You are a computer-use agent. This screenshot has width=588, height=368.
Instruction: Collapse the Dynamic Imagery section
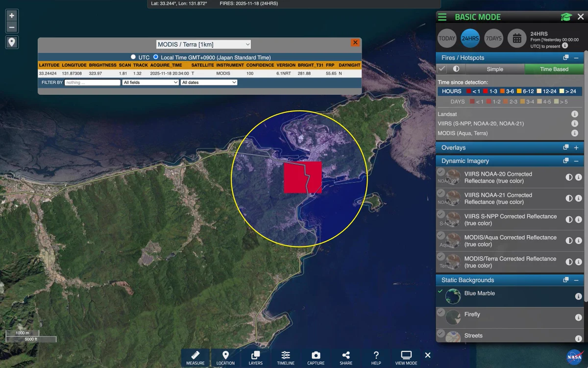(576, 161)
